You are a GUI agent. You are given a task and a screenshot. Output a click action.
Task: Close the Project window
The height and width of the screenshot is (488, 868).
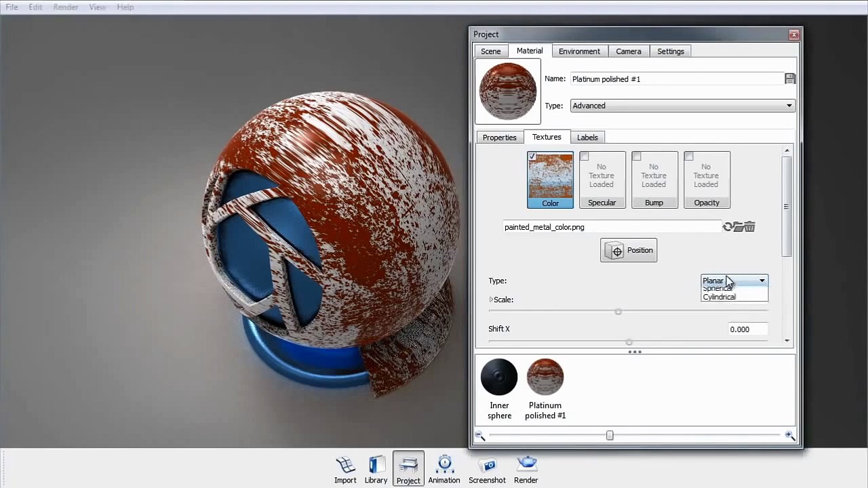click(x=793, y=35)
